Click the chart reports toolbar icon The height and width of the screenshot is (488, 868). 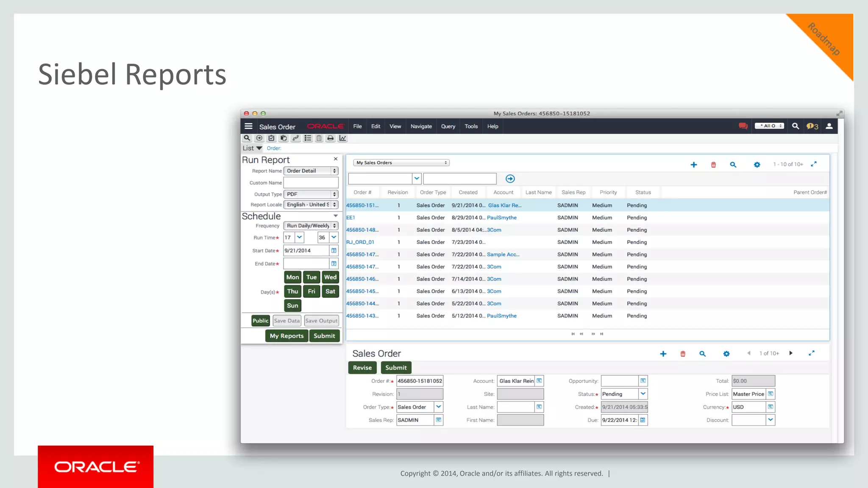point(342,138)
